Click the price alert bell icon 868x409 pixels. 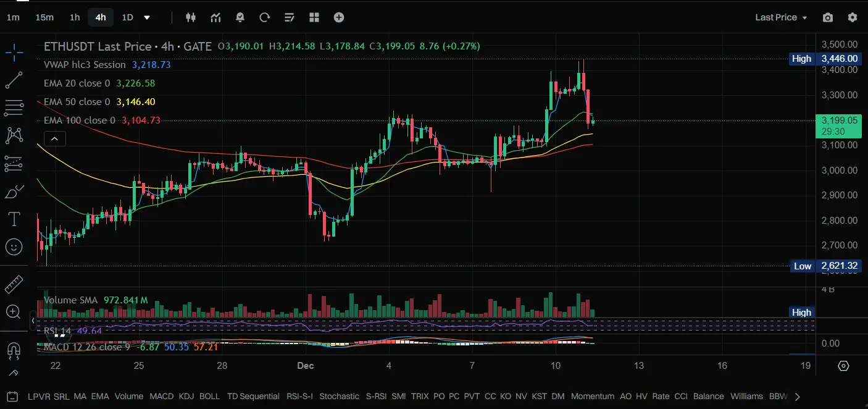[x=240, y=17]
